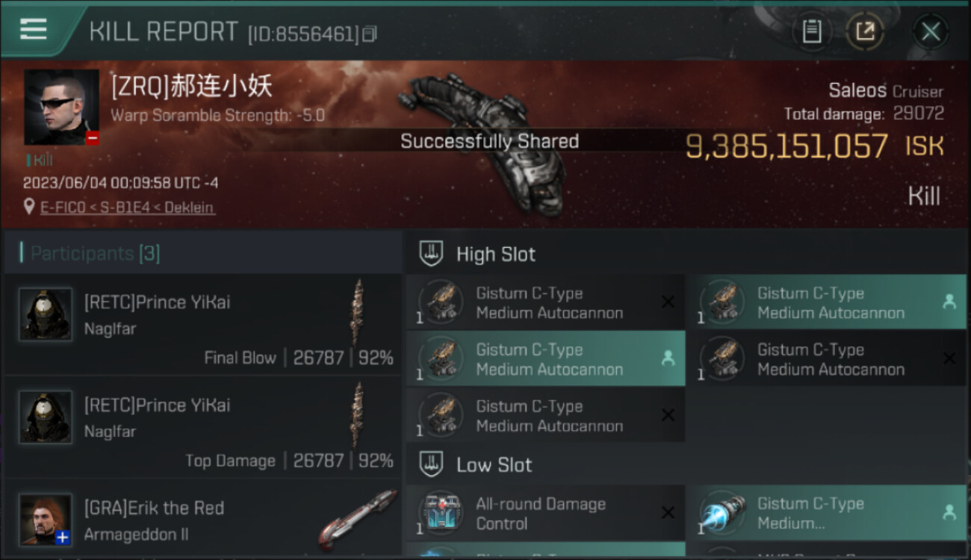
Task: Select All-round Damage Control module
Action: pyautogui.click(x=546, y=513)
